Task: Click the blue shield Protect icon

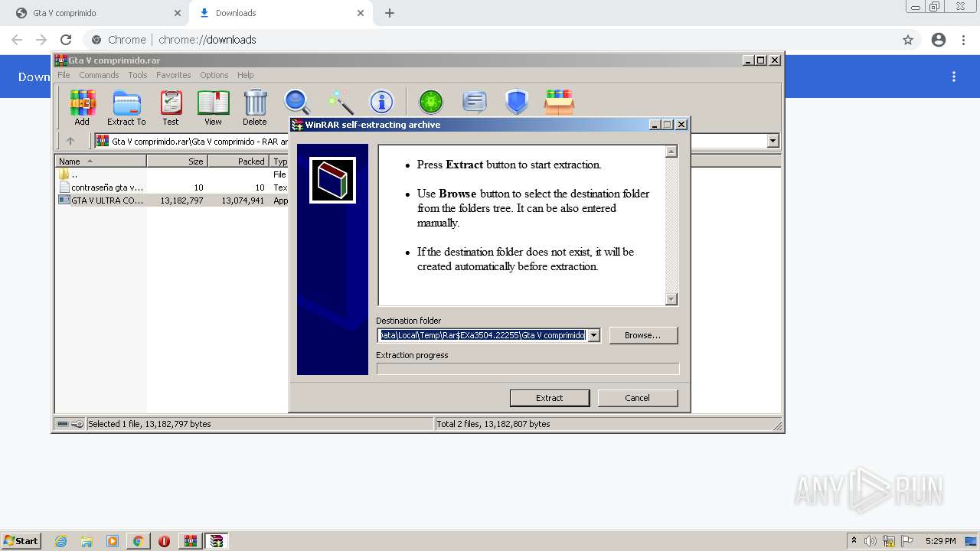Action: [x=517, y=102]
